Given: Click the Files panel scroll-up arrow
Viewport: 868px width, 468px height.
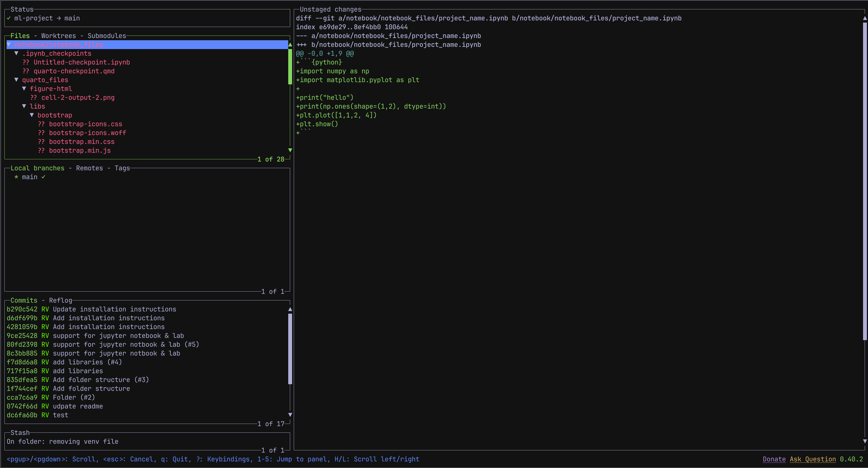Looking at the screenshot, I should click(290, 44).
